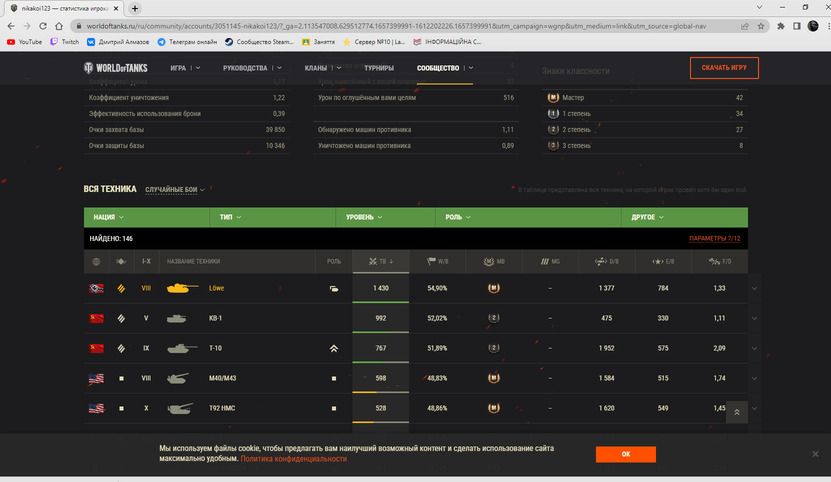Click the Мастер badge count row
This screenshot has width=831, height=482.
[644, 98]
